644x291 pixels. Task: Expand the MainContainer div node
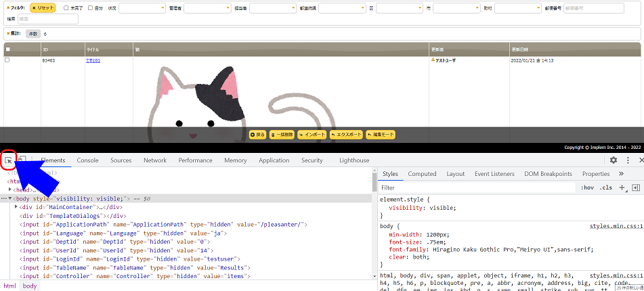pos(16,207)
